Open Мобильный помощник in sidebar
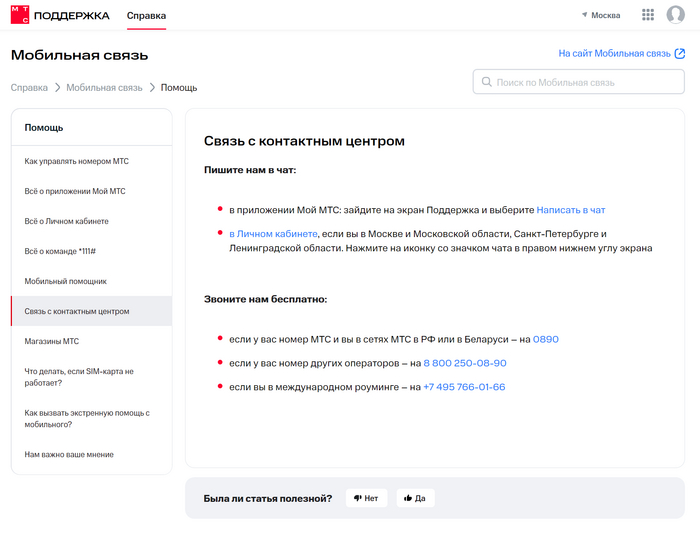This screenshot has height=538, width=700. (x=66, y=281)
